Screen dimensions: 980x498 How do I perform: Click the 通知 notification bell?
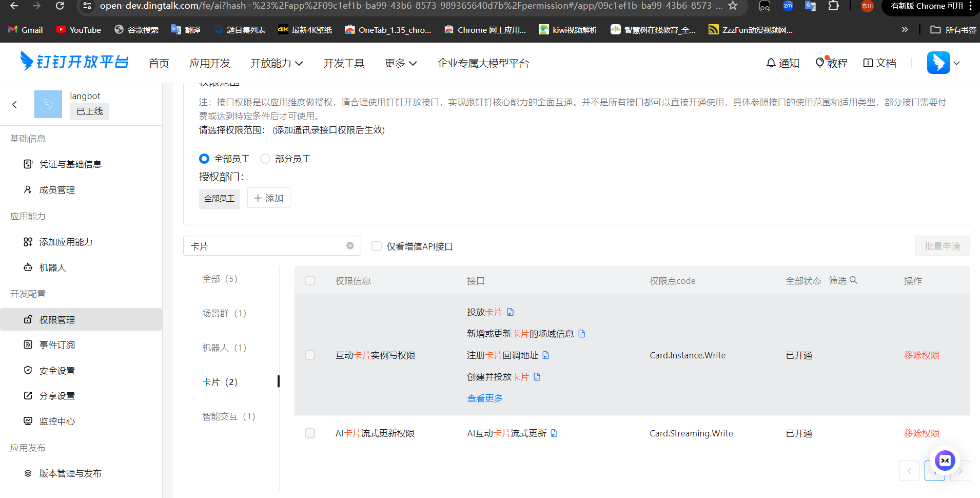tap(771, 62)
